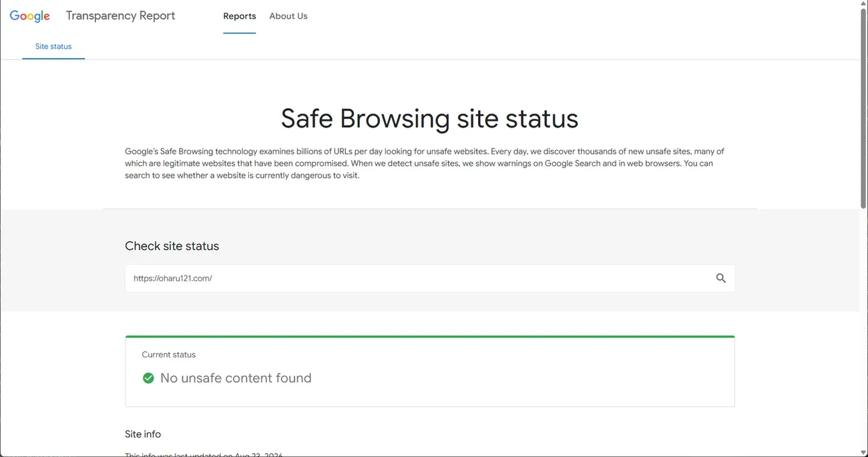Screen dimensions: 868x457
Task: Click the Google logo
Action: 30,16
